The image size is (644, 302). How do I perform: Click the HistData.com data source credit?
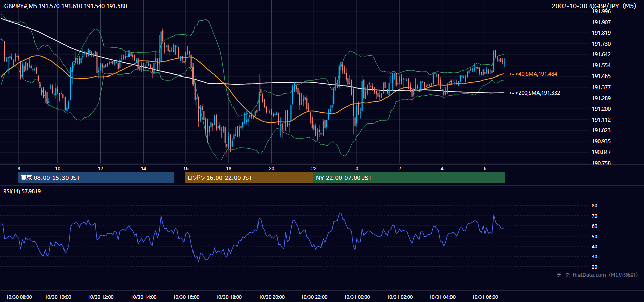pos(597,275)
